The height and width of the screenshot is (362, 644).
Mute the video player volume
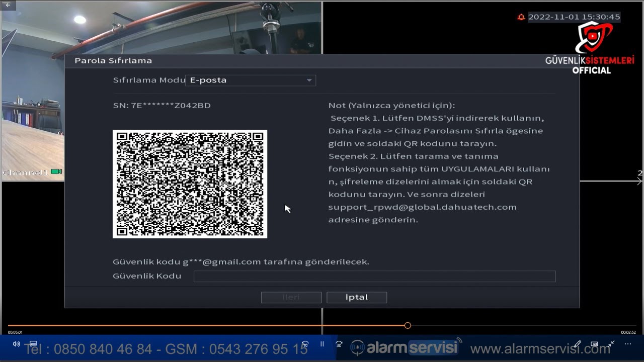click(x=16, y=344)
